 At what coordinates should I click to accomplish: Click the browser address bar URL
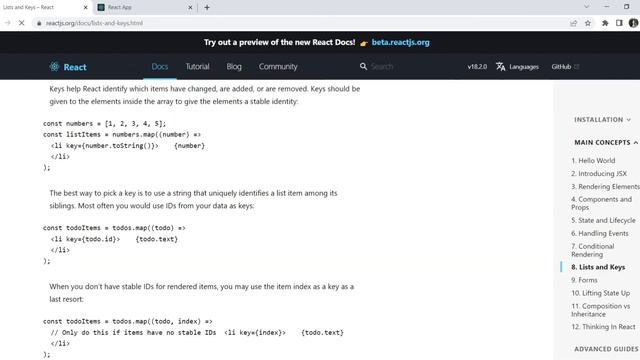click(x=94, y=23)
